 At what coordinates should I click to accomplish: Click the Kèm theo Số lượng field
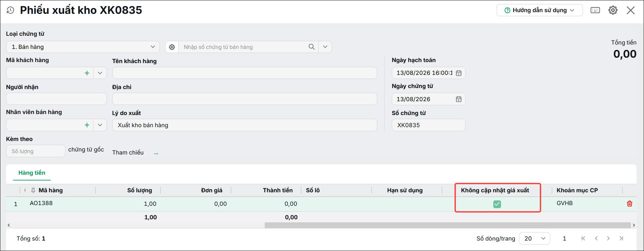coord(35,151)
